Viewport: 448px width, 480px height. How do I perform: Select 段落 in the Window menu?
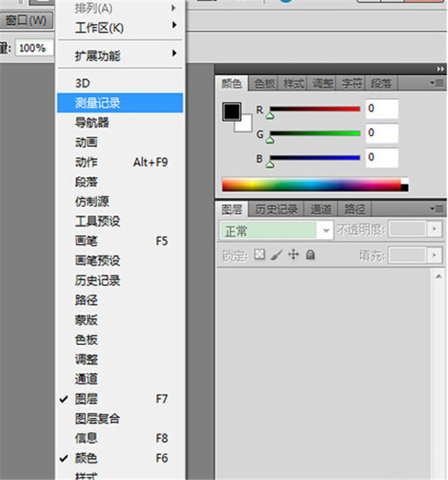click(x=120, y=182)
